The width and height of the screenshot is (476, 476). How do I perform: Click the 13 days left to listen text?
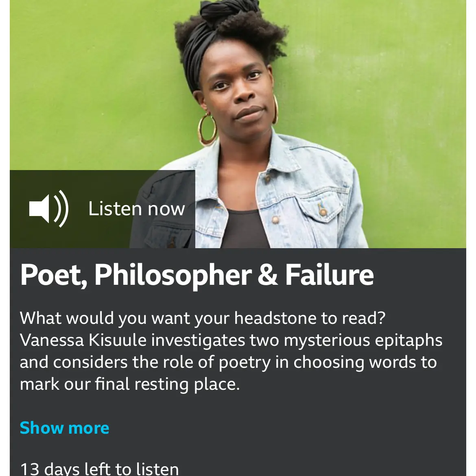tap(99, 469)
